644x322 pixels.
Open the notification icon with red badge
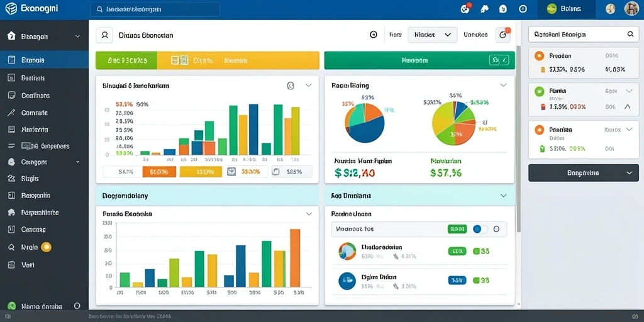point(465,9)
